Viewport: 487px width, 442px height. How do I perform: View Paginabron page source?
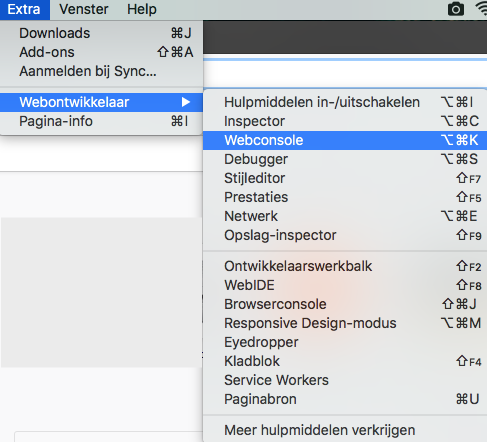coord(345,399)
